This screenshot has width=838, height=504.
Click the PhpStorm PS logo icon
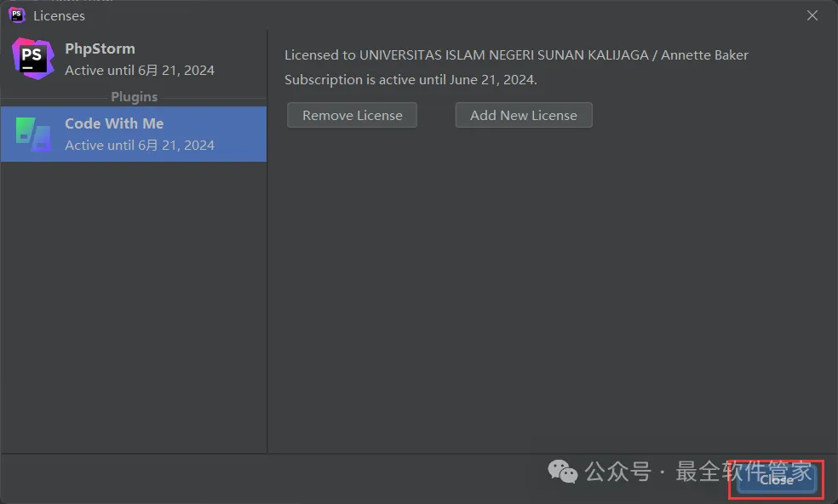click(32, 59)
